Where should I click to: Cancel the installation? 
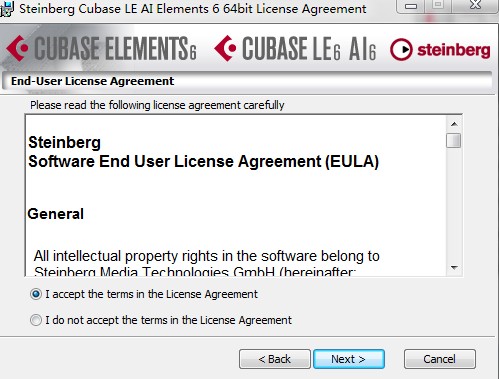coord(440,359)
